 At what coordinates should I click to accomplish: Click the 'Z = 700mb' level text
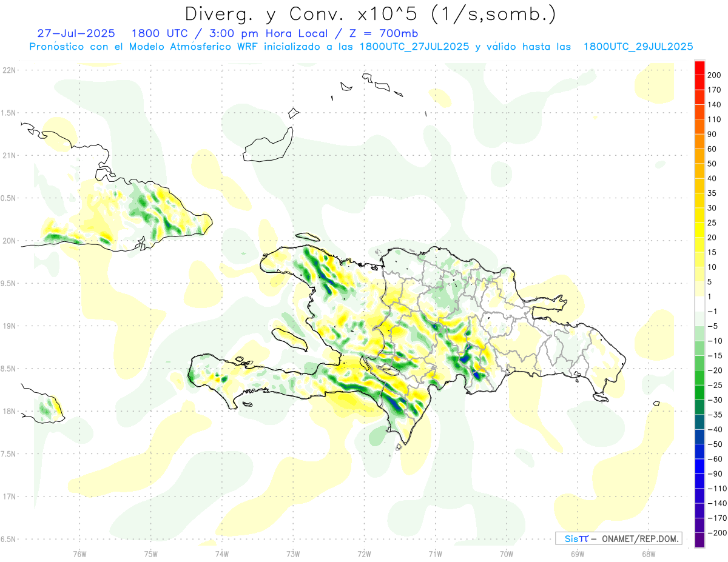pos(385,33)
